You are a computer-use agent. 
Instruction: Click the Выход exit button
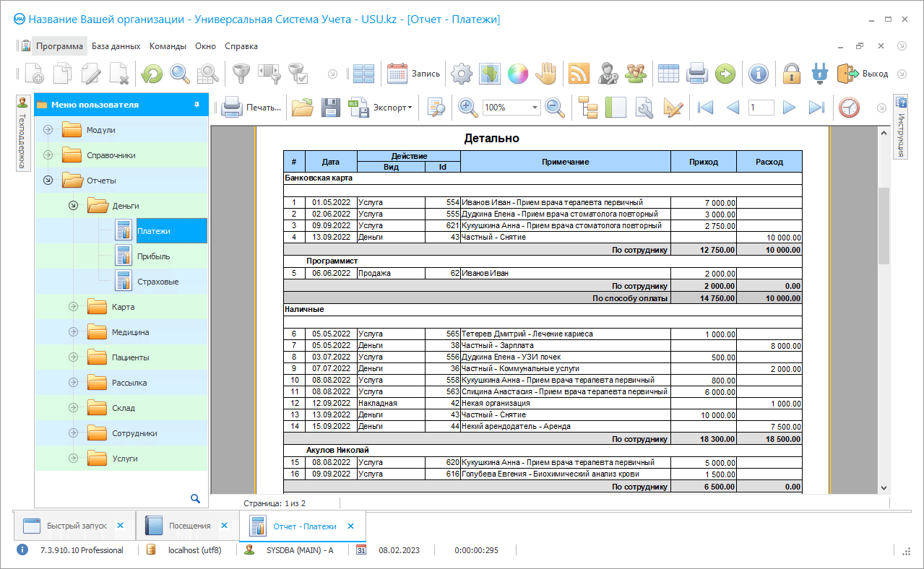(863, 73)
